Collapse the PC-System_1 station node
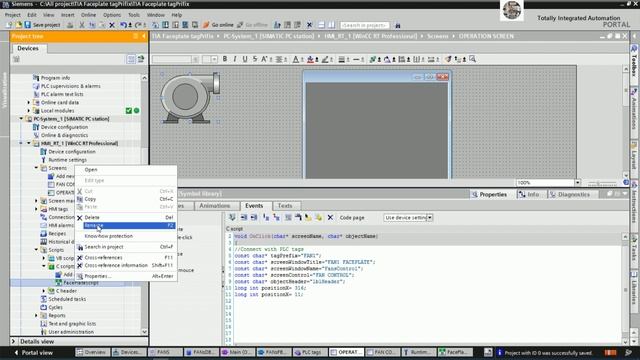640x360 pixels. tap(21, 119)
